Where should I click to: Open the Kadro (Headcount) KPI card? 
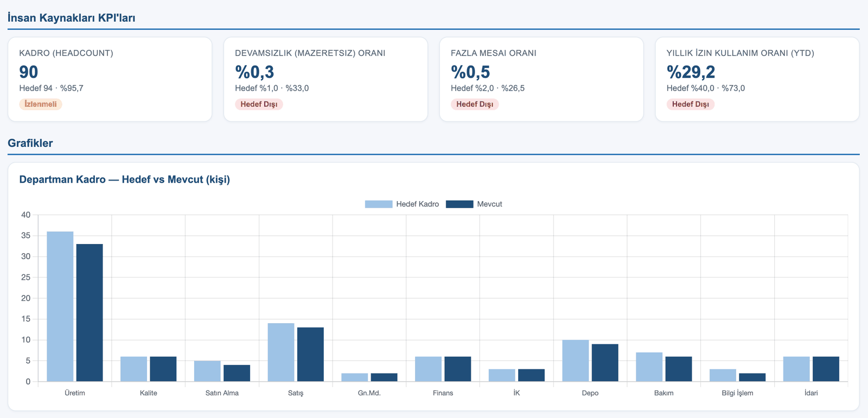point(110,79)
